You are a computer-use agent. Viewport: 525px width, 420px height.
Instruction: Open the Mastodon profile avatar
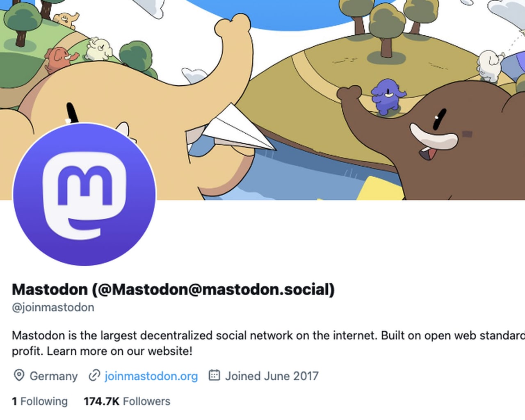[x=84, y=194]
